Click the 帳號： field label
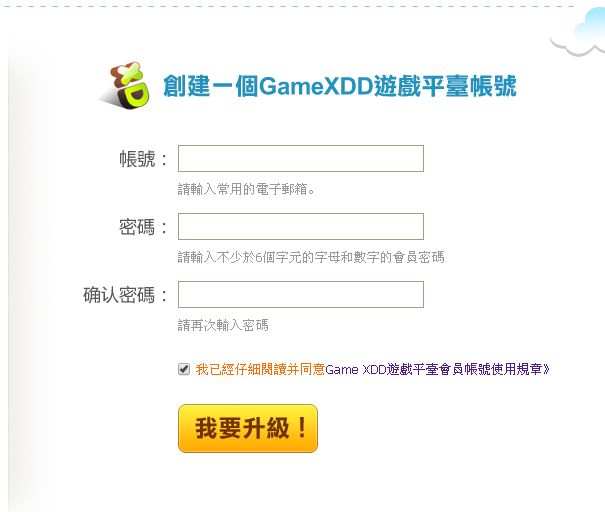This screenshot has width=605, height=512. click(143, 159)
